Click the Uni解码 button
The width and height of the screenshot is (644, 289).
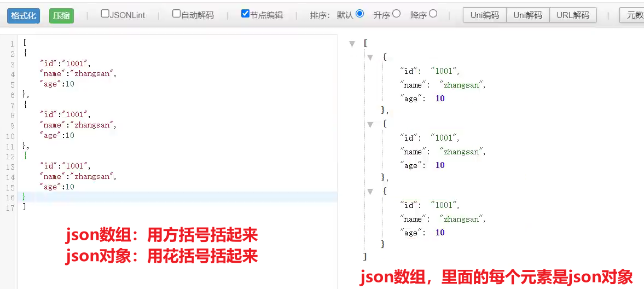(x=528, y=15)
